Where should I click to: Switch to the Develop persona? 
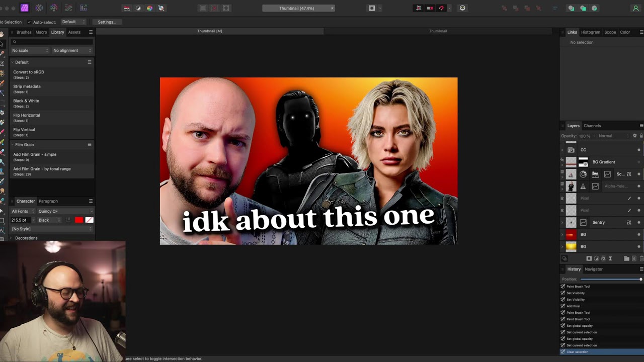pyautogui.click(x=54, y=8)
